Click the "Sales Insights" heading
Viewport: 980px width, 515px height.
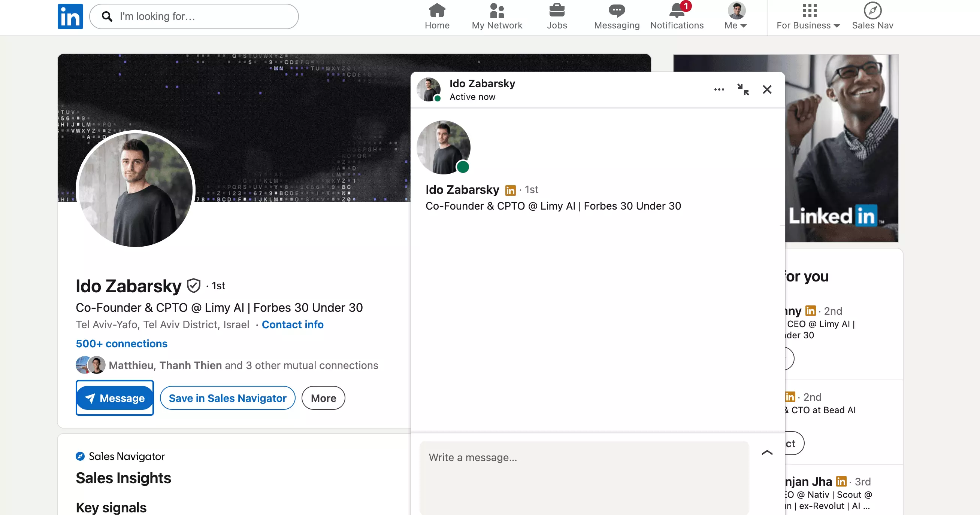coord(123,478)
